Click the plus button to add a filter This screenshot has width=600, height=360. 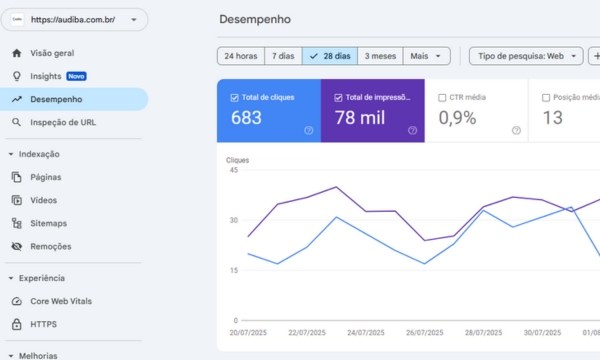coord(595,56)
